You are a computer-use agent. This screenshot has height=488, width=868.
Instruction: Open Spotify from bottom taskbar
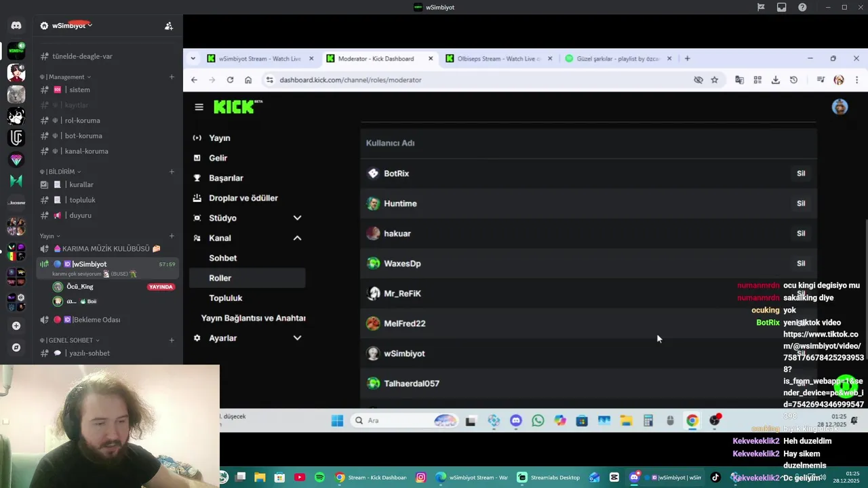(x=319, y=477)
